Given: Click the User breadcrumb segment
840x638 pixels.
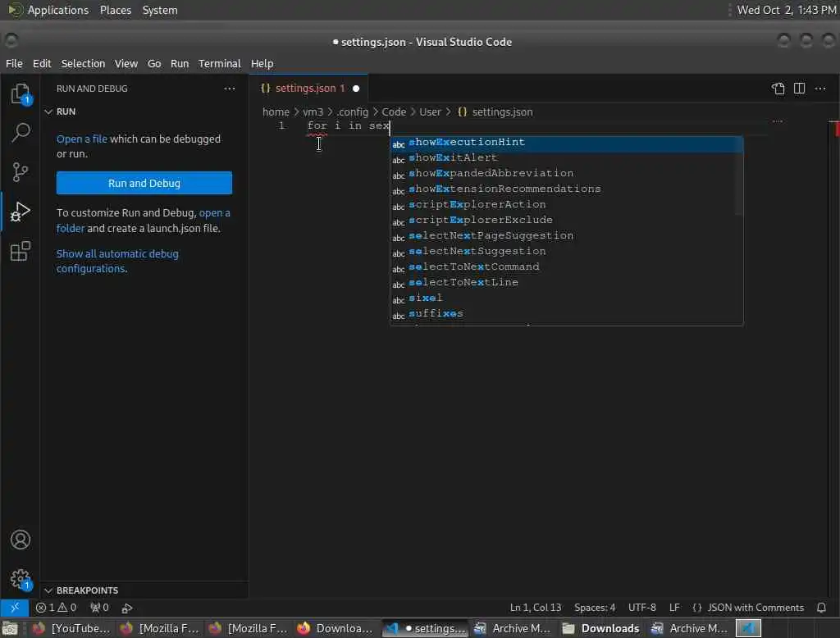Looking at the screenshot, I should 430,112.
